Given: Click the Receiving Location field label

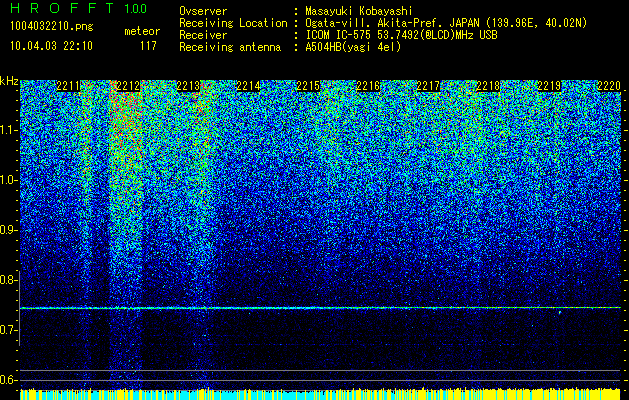Looking at the screenshot, I should [233, 23].
